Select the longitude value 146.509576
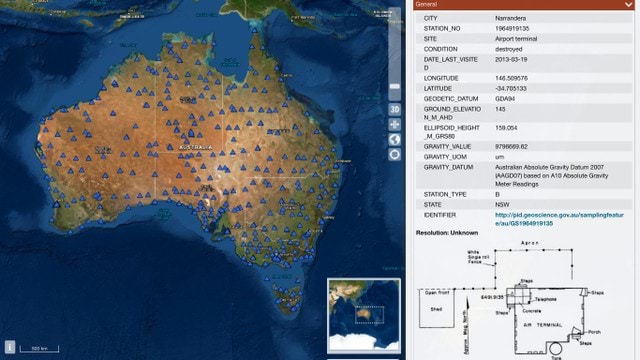The image size is (640, 360). click(511, 78)
